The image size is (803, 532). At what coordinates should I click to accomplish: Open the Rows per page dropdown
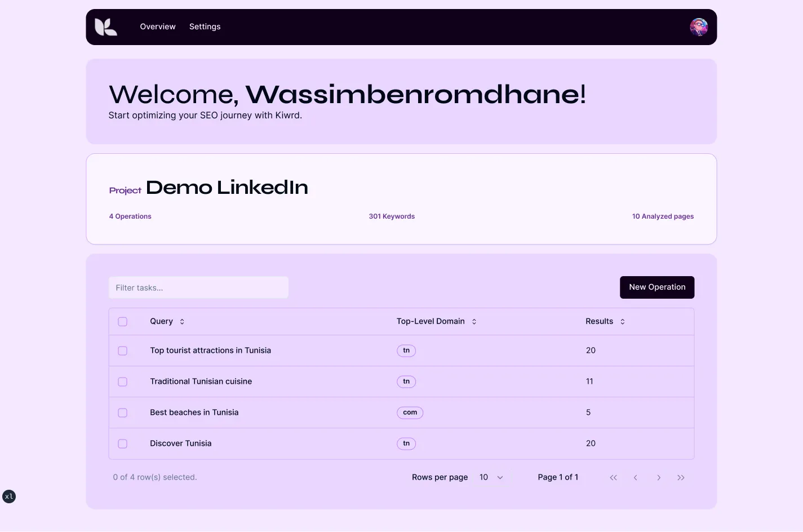(x=491, y=477)
